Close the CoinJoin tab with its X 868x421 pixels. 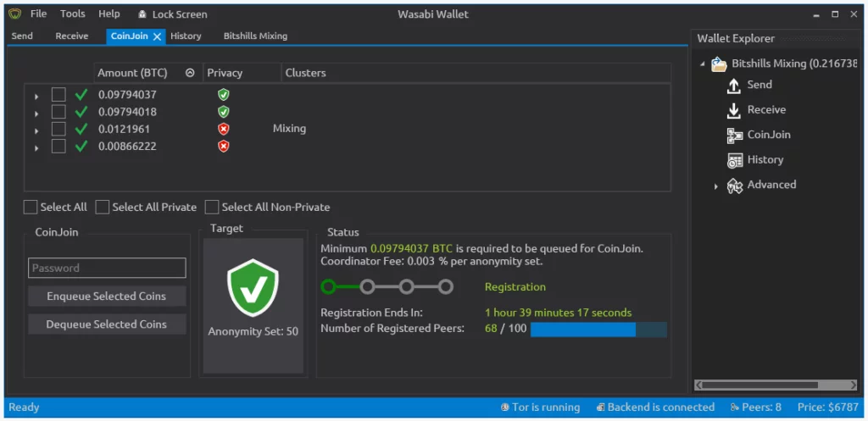[x=157, y=36]
